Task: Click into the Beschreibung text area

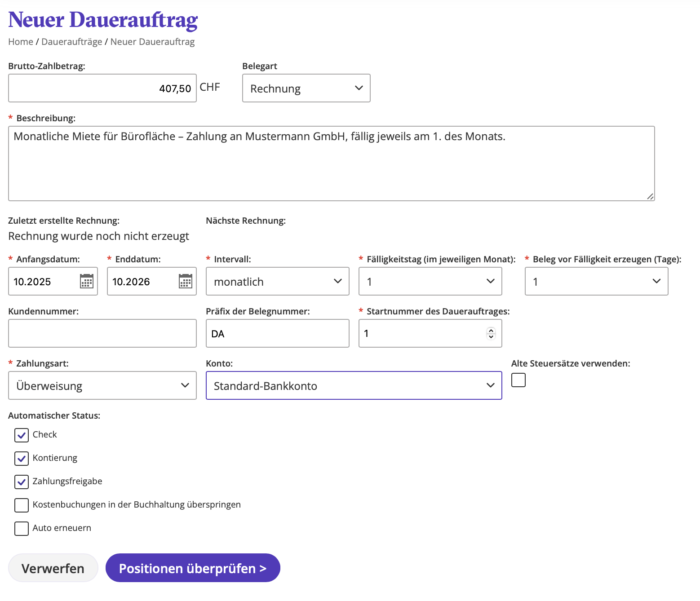Action: (332, 164)
